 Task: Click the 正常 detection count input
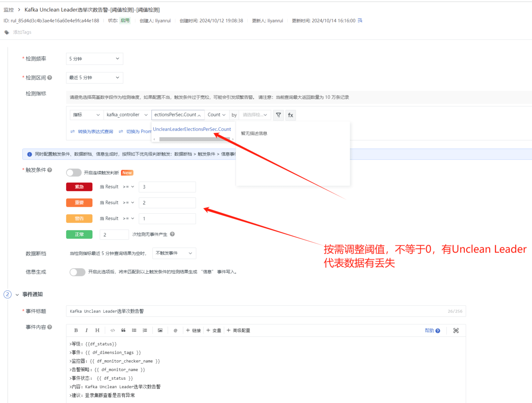(114, 235)
